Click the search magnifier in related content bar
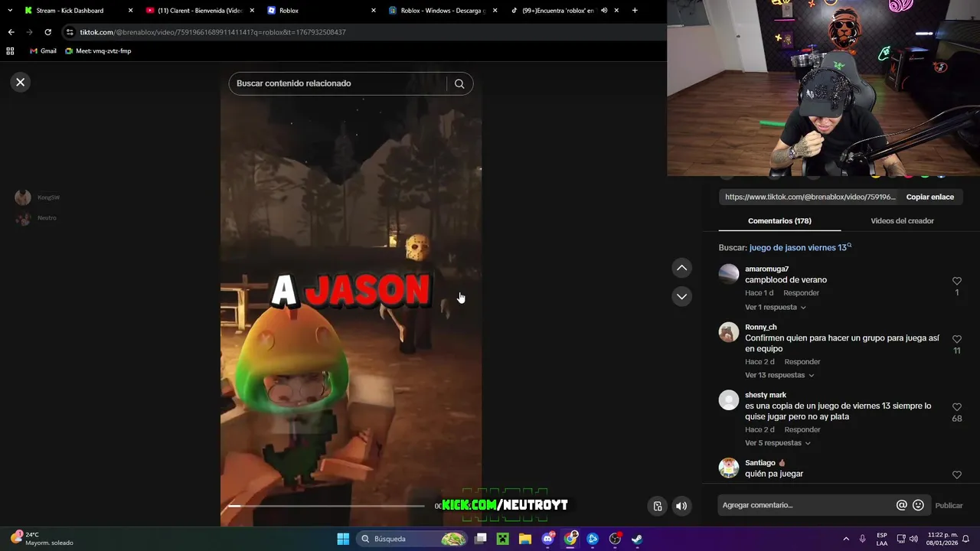 click(x=459, y=83)
